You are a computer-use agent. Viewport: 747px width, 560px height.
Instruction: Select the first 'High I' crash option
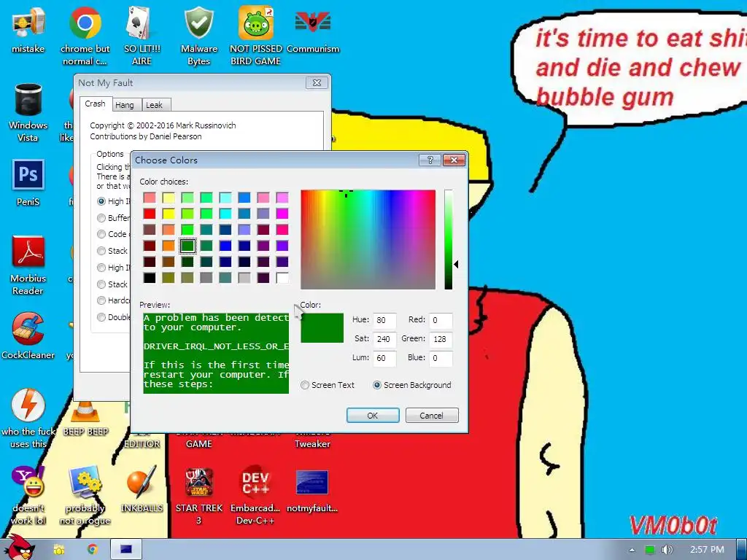(x=101, y=201)
